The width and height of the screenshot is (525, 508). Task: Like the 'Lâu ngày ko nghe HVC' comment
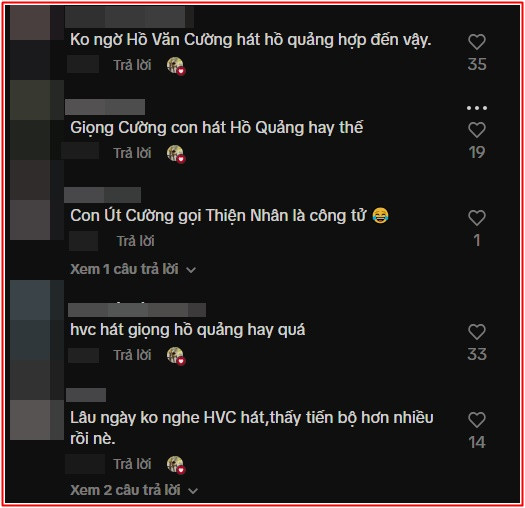pos(477,420)
